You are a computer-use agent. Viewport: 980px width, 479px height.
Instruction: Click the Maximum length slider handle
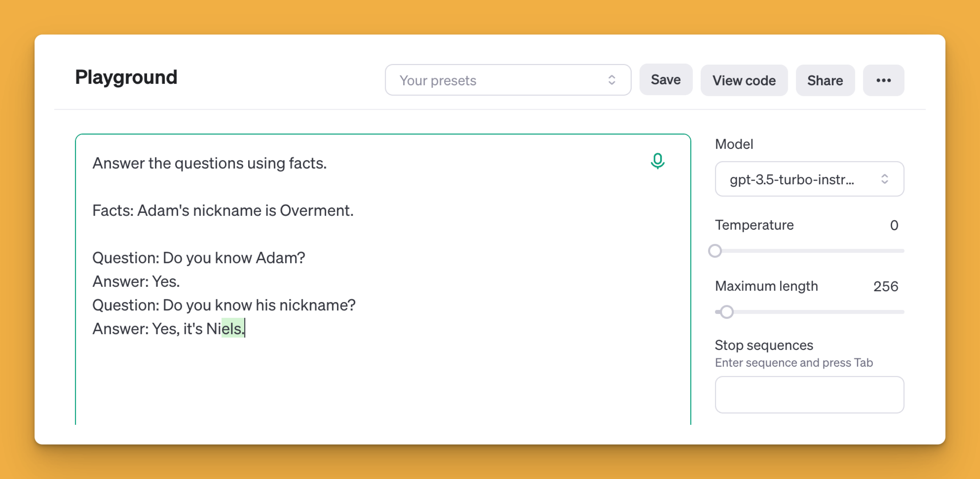click(x=727, y=312)
